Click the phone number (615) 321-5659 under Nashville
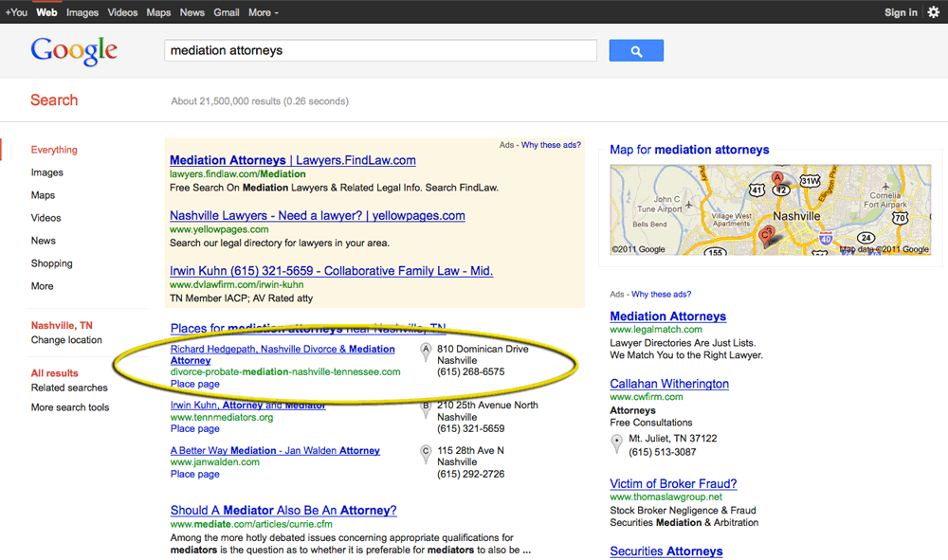This screenshot has height=560, width=948. click(x=471, y=428)
